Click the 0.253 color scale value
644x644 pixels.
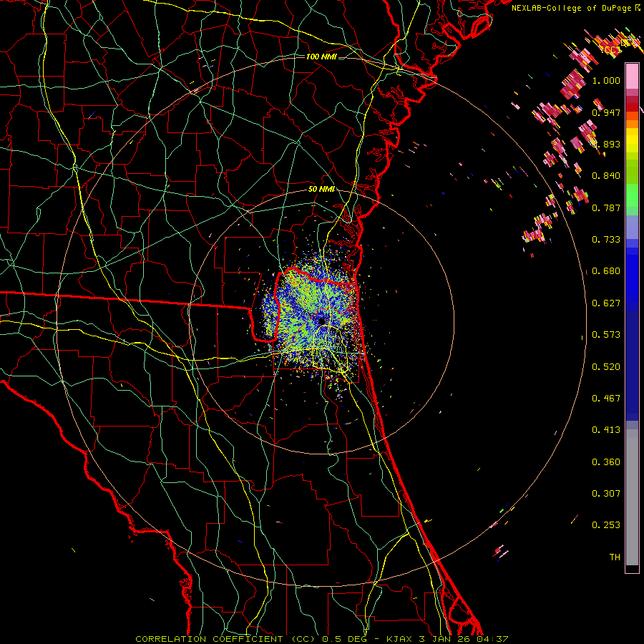(606, 525)
